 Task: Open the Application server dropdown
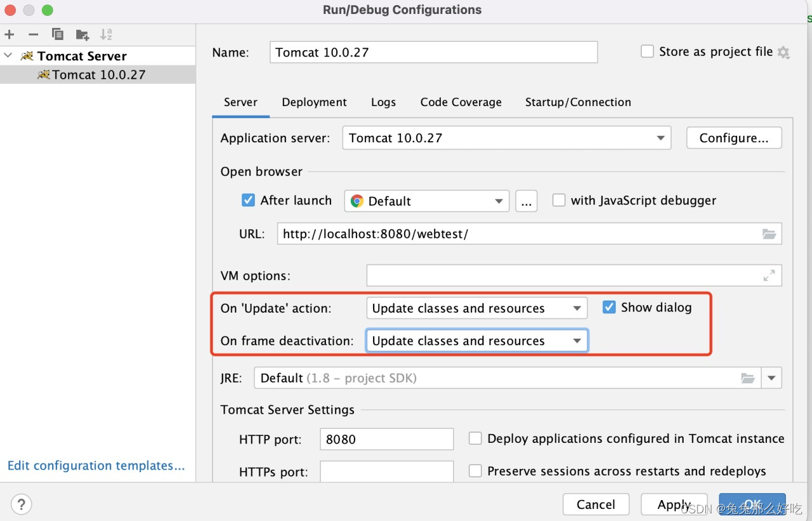506,138
